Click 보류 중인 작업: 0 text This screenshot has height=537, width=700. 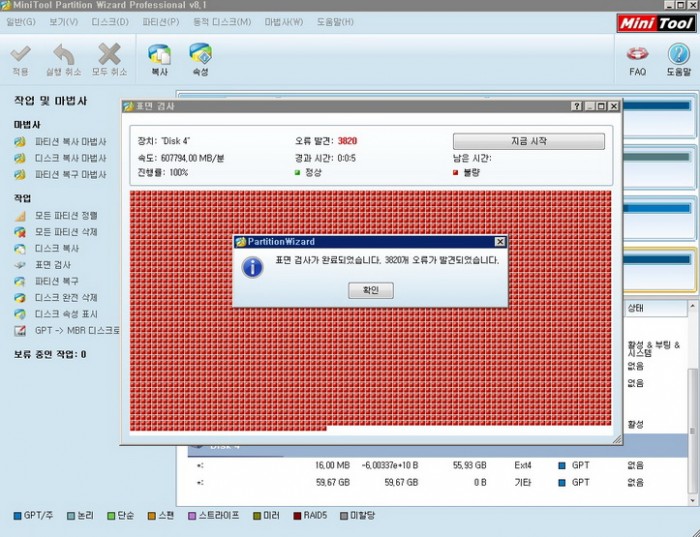pos(50,355)
